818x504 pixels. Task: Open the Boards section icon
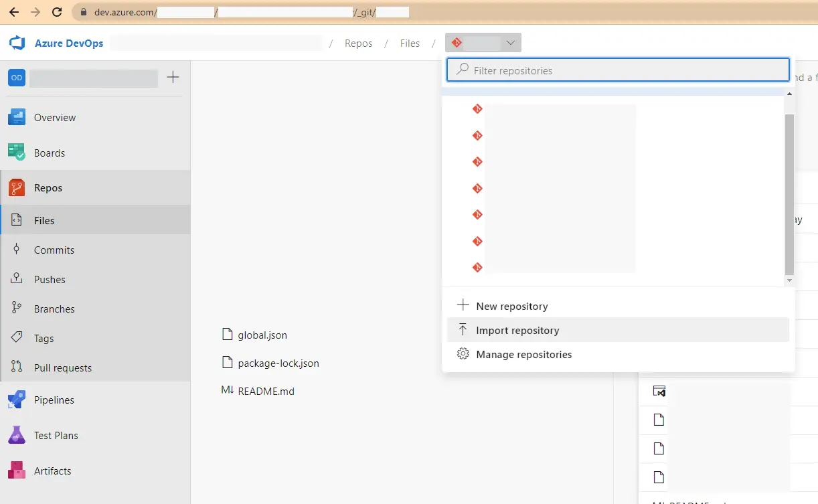tap(17, 153)
